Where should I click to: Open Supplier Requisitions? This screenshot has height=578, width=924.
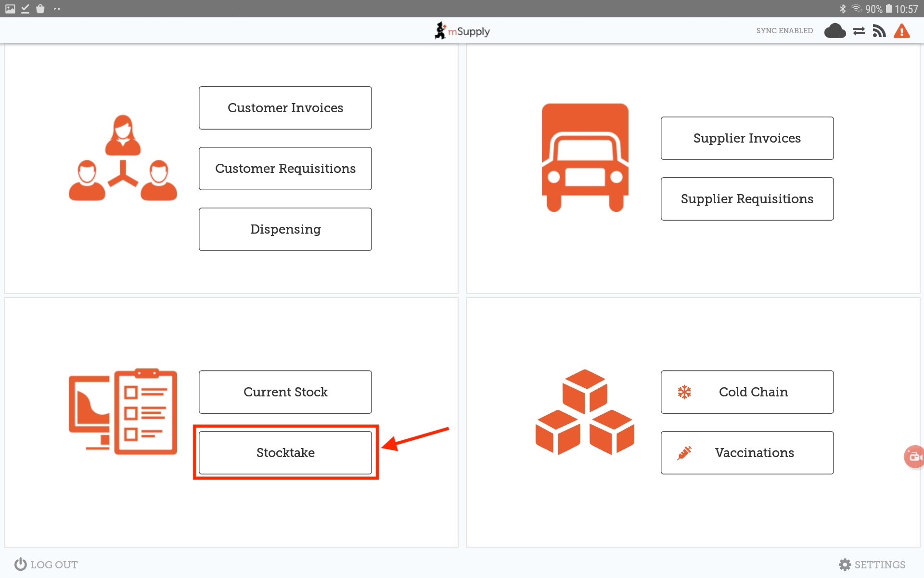tap(747, 199)
